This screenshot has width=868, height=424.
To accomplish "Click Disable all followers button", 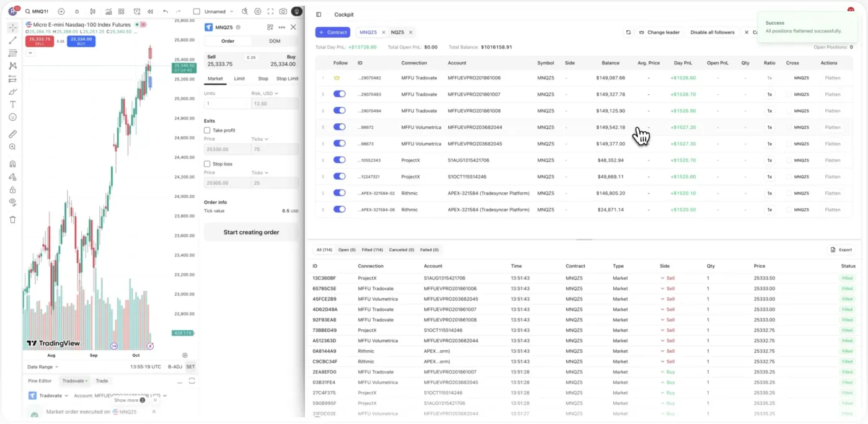I will [x=712, y=32].
